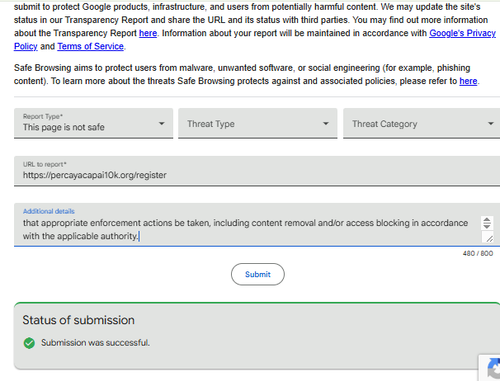Click the Threat Category dropdown arrow

click(x=491, y=123)
